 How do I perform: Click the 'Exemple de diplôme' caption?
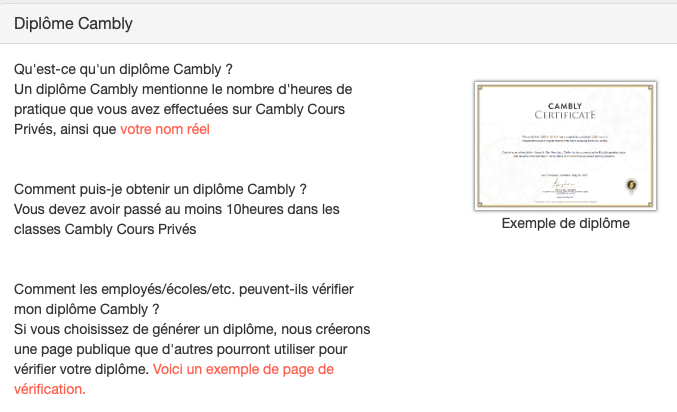point(565,223)
